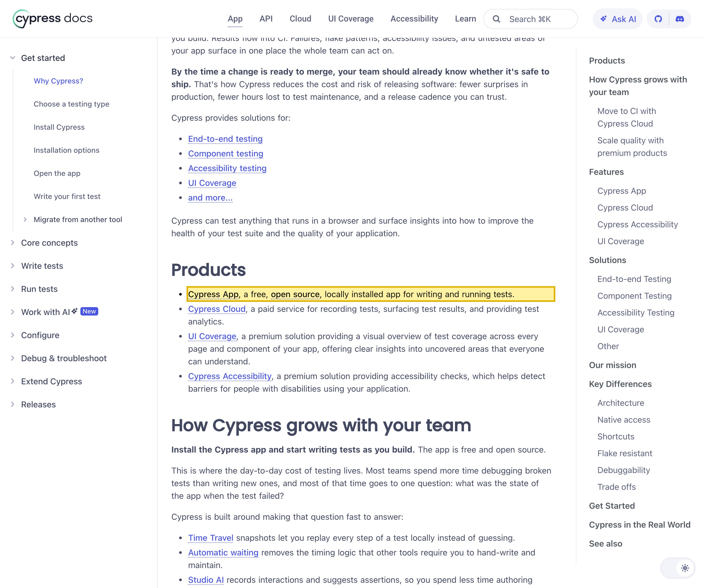Viewport: 704px width, 588px height.
Task: Open the Accessibility testing link
Action: tap(227, 168)
